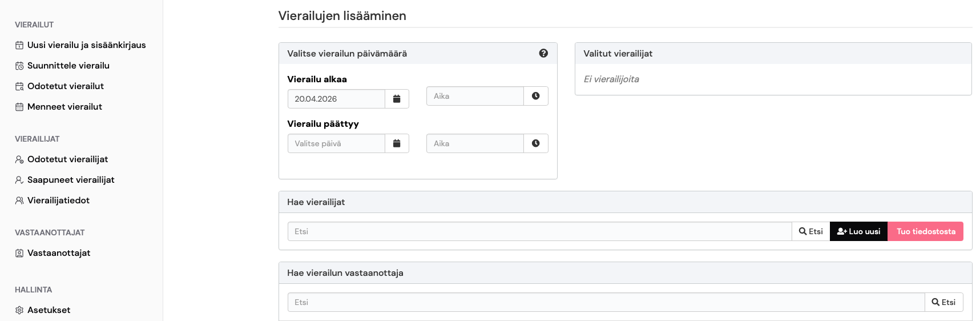Open Saapuneet vierailijat page
The height and width of the screenshot is (321, 980).
(71, 180)
